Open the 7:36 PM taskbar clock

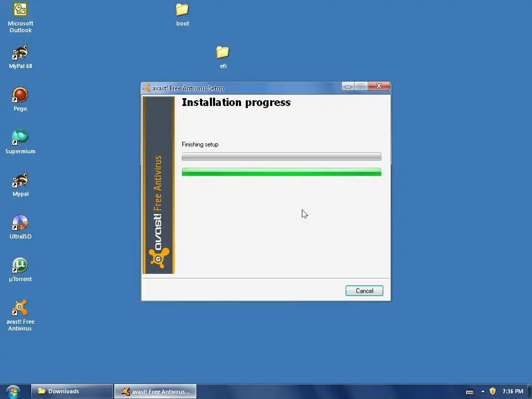tap(513, 392)
